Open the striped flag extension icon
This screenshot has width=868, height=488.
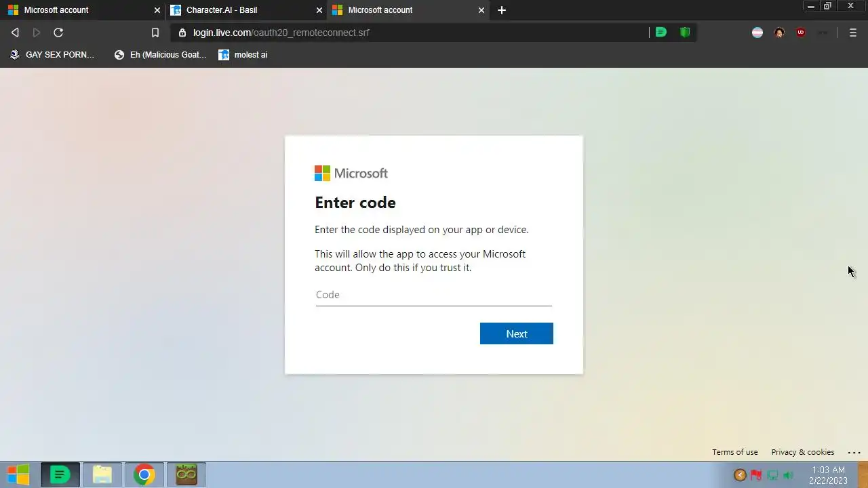point(757,33)
